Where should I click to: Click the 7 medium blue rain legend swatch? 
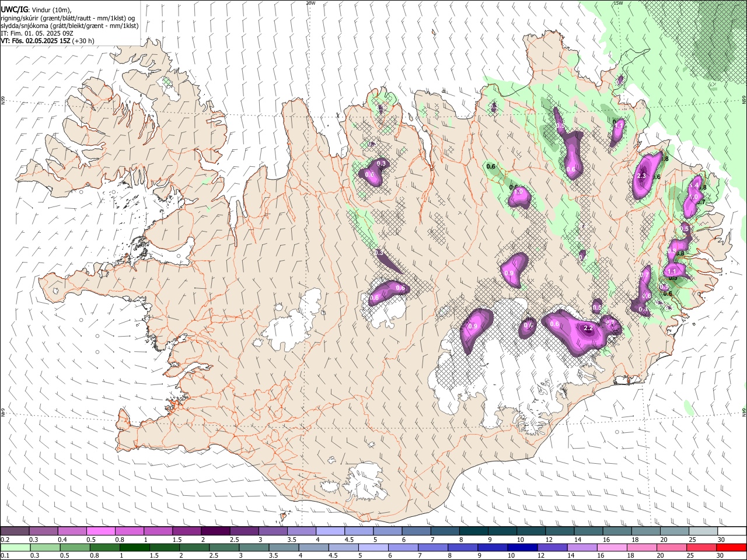click(x=433, y=547)
